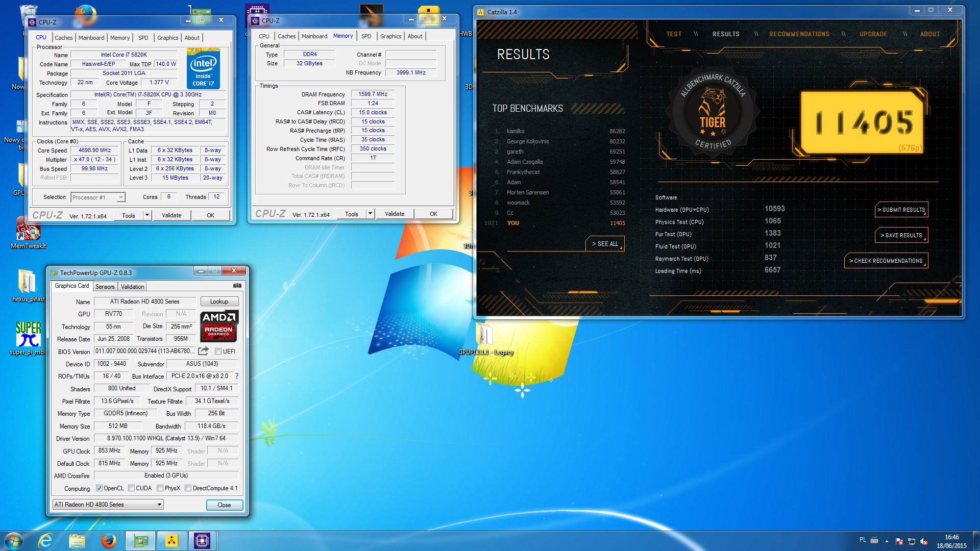Open hexus_pifast desktop folder
980x551 pixels.
[28, 286]
